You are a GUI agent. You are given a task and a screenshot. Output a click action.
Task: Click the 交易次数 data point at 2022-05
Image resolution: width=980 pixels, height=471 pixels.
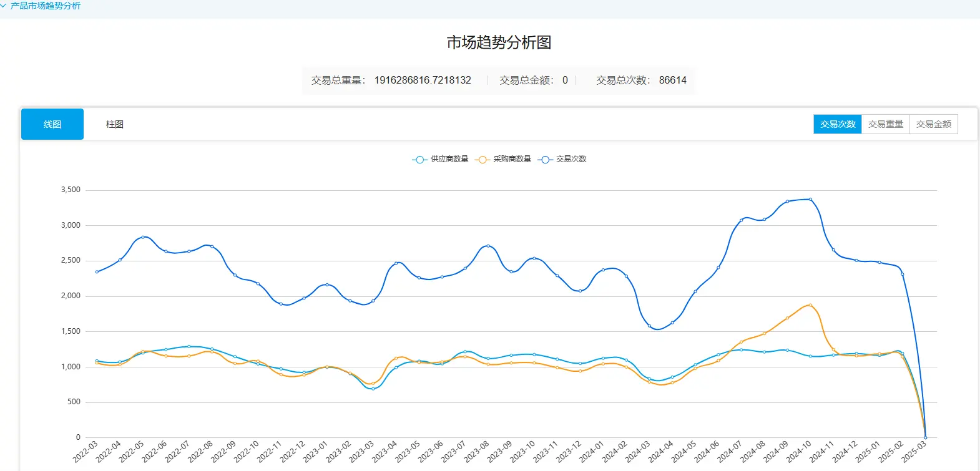pyautogui.click(x=143, y=237)
